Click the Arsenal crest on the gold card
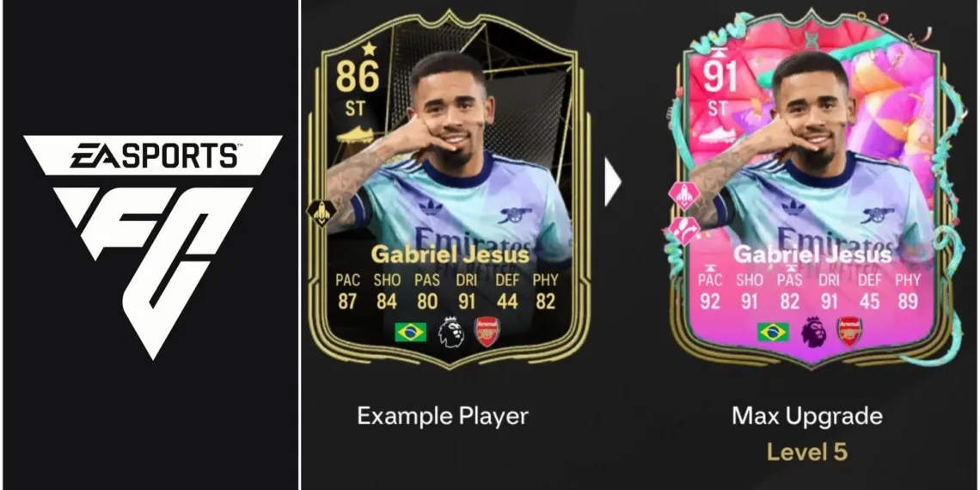This screenshot has width=980, height=490. [x=487, y=332]
